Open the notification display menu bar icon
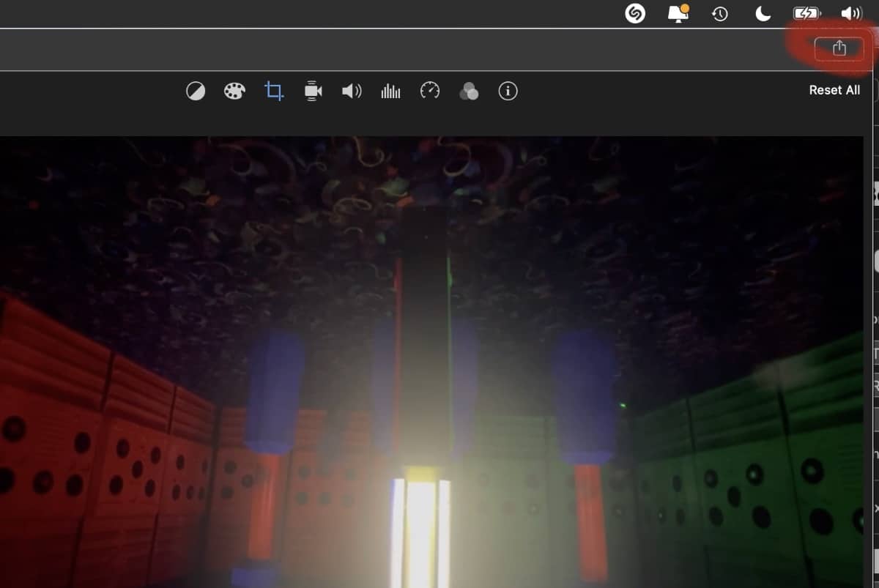The width and height of the screenshot is (879, 588). tap(678, 13)
